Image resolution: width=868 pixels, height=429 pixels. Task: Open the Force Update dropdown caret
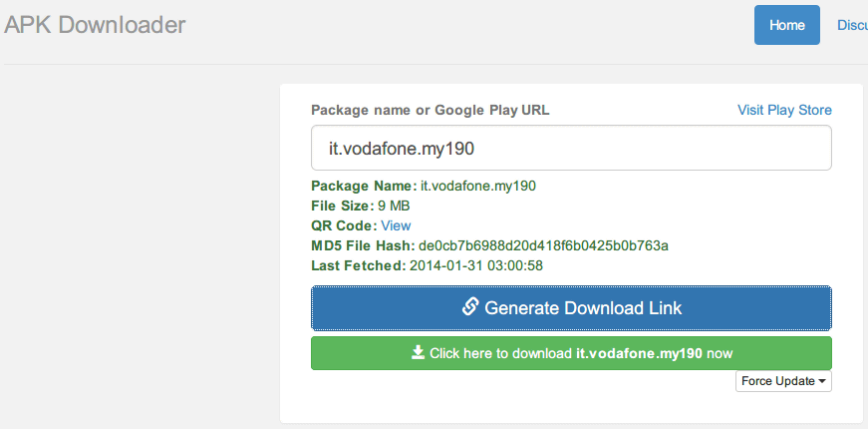pos(821,381)
